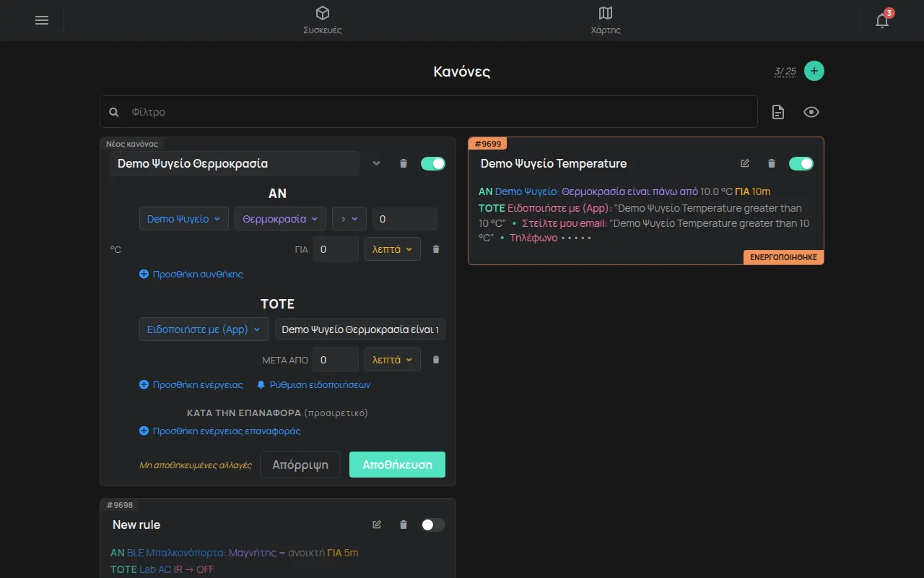Remove the ΓΙΑ condition row
924x578 pixels.
[x=436, y=249]
